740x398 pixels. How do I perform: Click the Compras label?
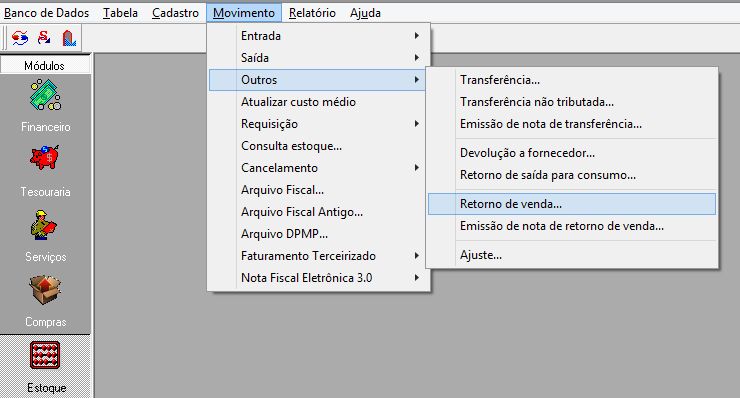(x=45, y=322)
